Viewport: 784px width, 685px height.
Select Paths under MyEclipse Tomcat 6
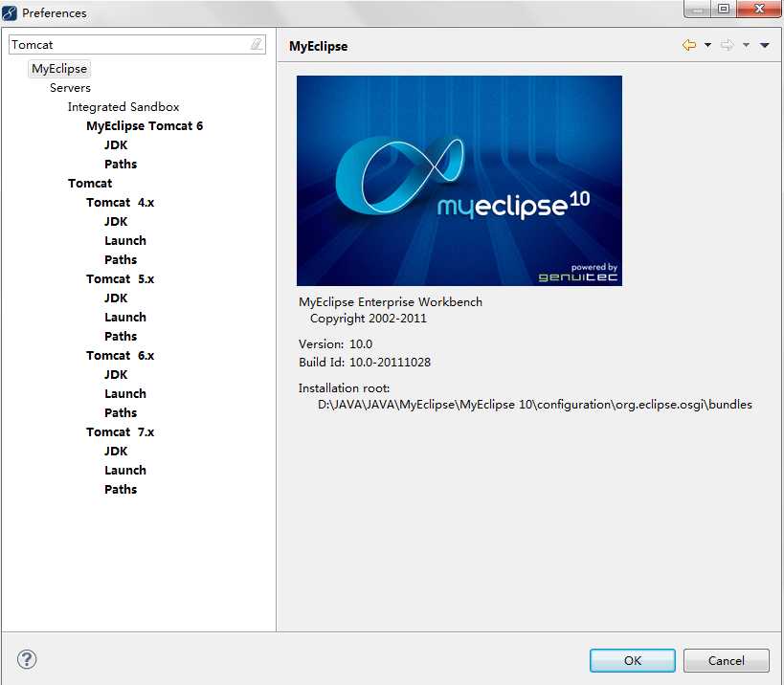coord(121,164)
